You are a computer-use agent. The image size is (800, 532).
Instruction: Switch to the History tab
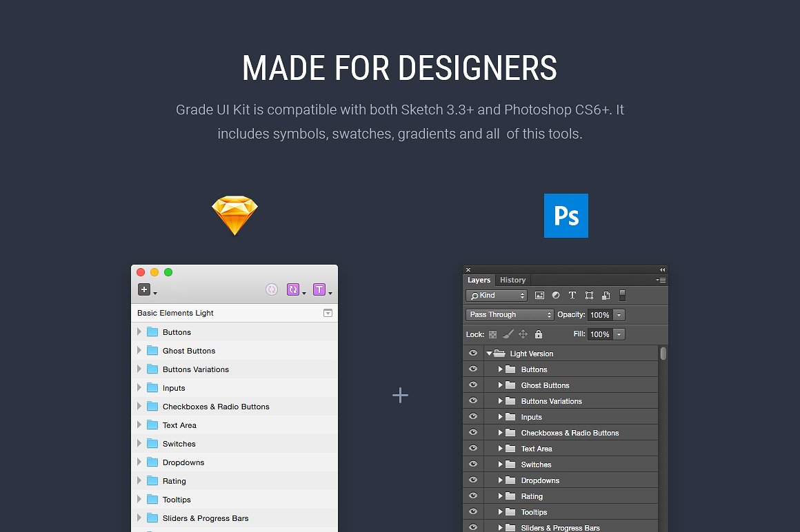click(512, 280)
